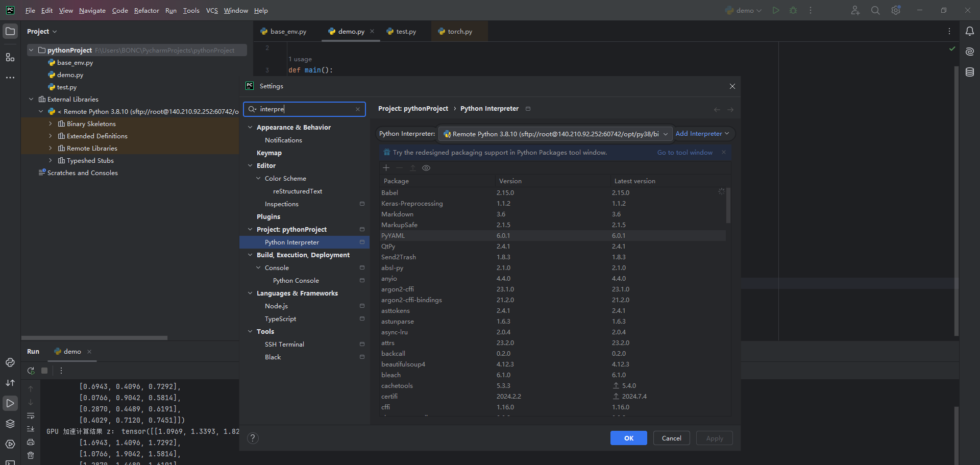
Task: Select Plugins in settings tree
Action: coord(268,216)
